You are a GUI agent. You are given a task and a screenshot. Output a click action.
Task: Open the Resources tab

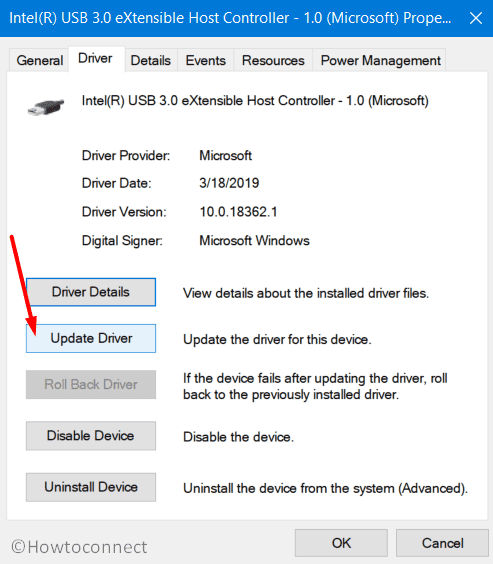pos(273,60)
